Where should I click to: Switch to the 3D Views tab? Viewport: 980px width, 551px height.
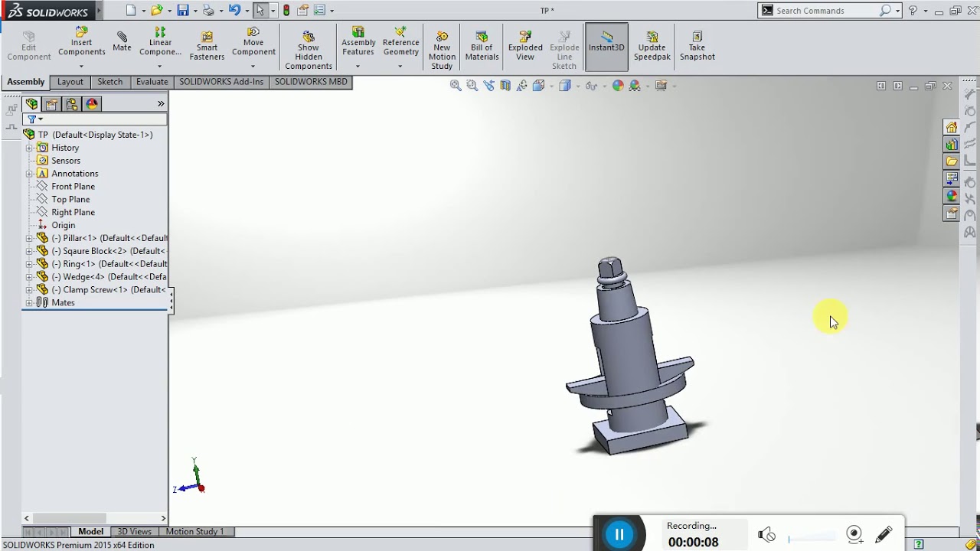click(x=134, y=531)
